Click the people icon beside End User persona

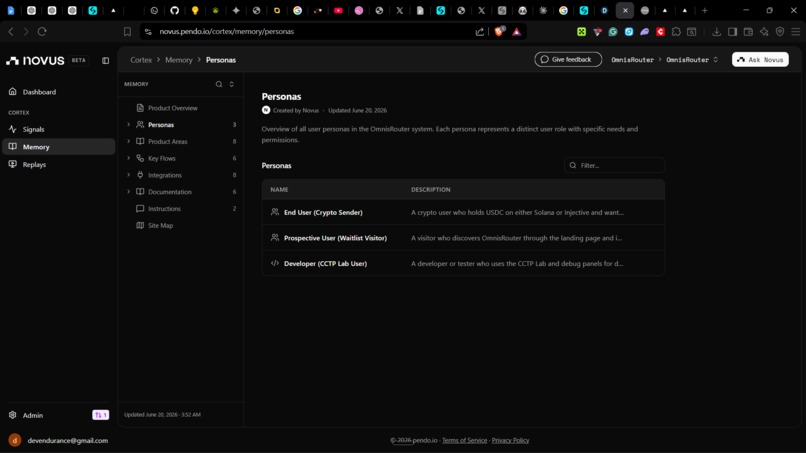[275, 212]
